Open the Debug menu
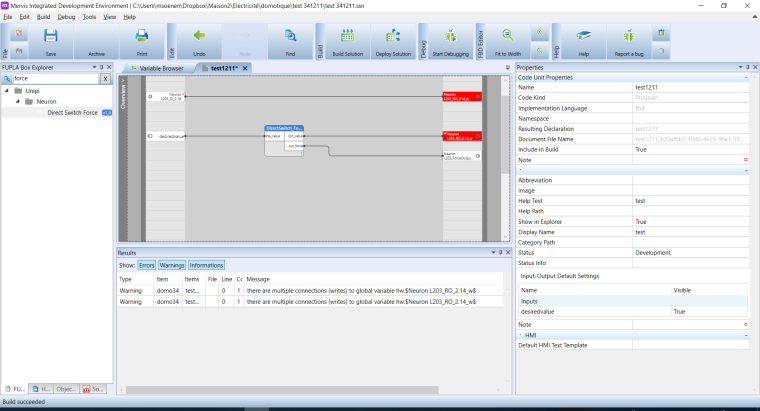Image resolution: width=760 pixels, height=411 pixels. tap(66, 17)
